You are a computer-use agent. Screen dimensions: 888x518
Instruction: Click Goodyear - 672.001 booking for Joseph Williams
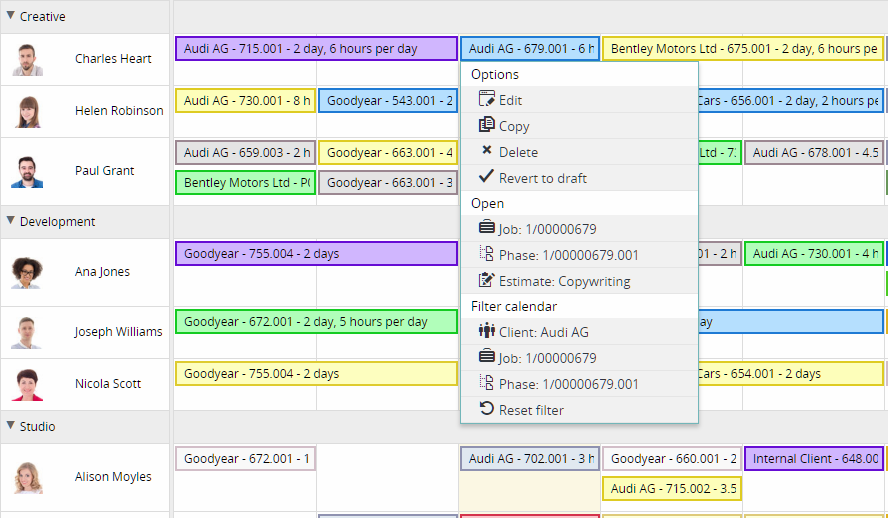pyautogui.click(x=316, y=322)
